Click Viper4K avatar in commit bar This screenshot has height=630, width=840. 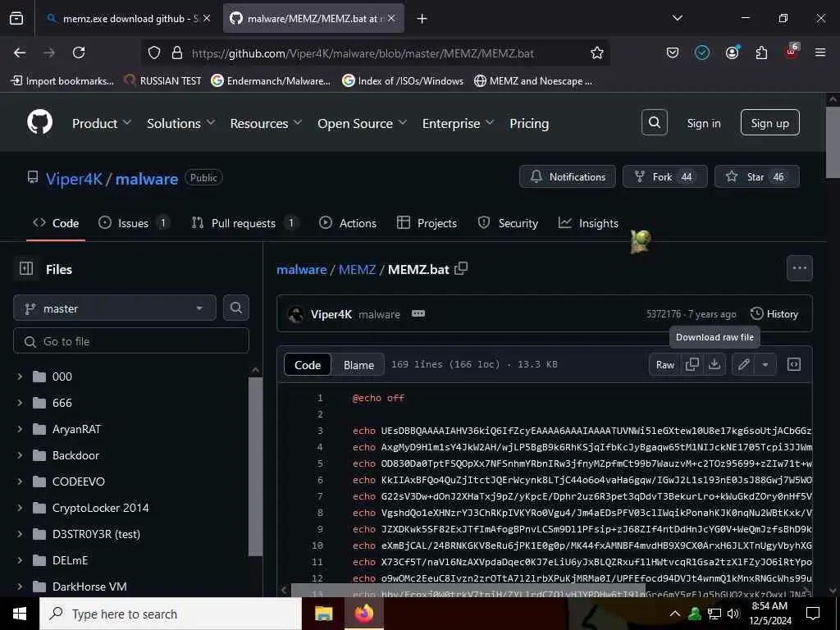click(295, 314)
